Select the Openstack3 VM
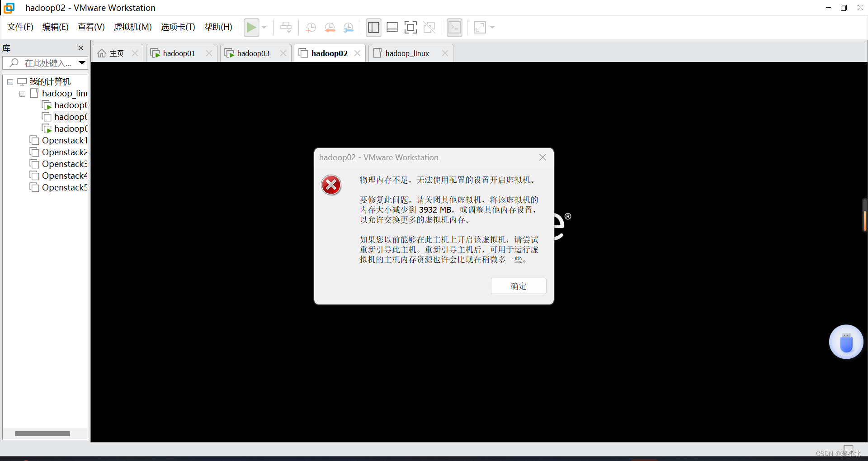 [65, 164]
